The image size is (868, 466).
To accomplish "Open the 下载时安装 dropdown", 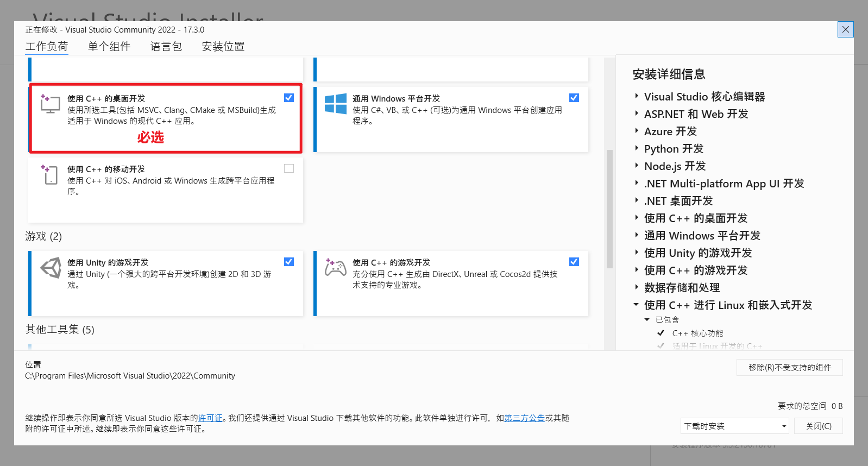I will pos(735,426).
